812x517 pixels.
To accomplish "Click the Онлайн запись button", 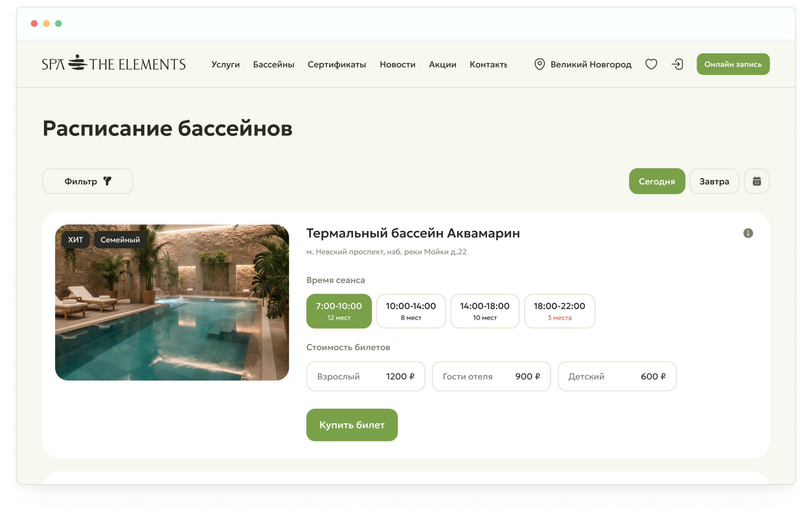I will [733, 64].
